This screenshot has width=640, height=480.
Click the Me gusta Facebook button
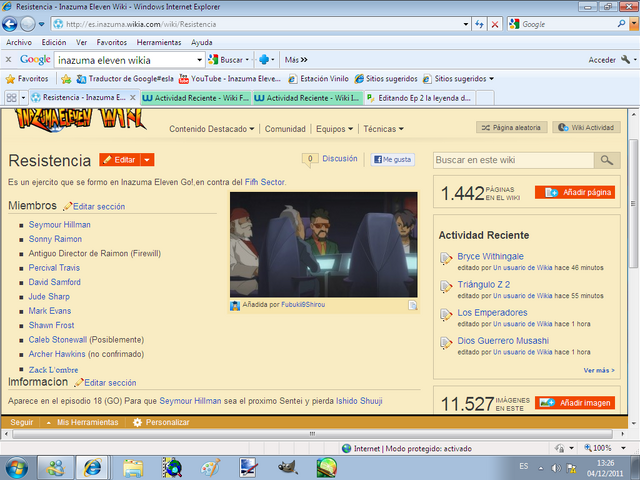tap(393, 160)
